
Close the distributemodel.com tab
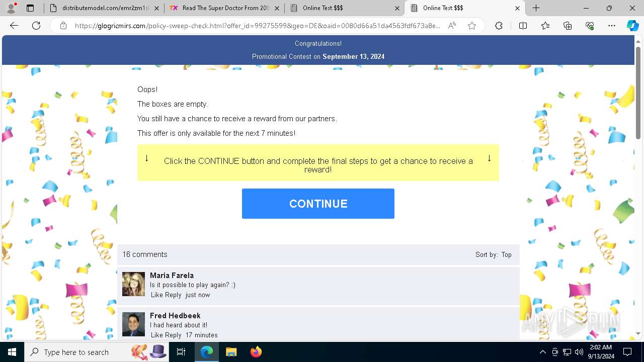157,8
